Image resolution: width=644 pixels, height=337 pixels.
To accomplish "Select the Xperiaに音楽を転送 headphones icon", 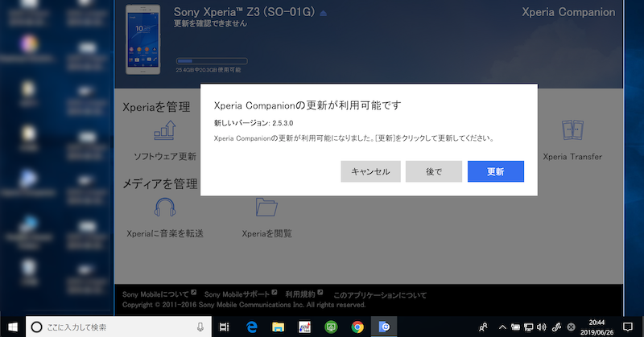I will coord(164,208).
